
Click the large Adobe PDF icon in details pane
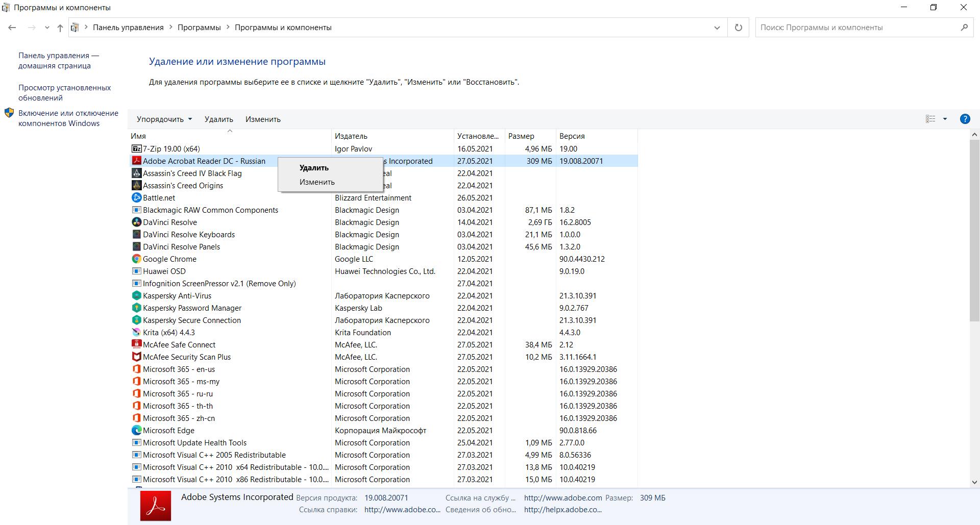point(156,506)
